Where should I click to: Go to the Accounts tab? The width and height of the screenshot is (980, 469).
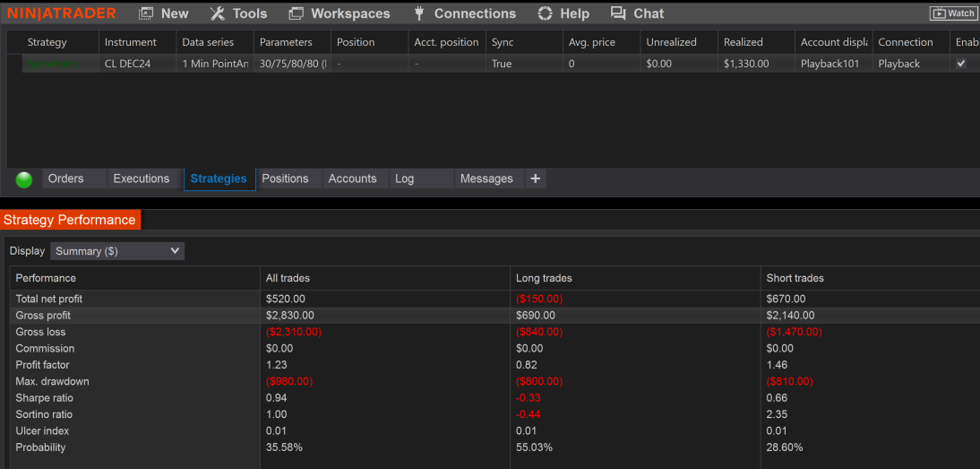click(352, 178)
